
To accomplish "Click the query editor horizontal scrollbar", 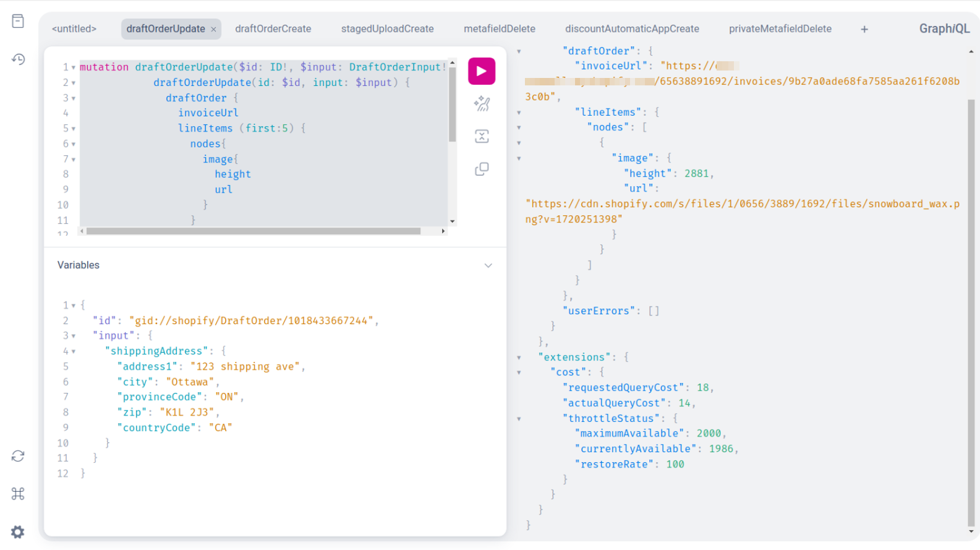I will pyautogui.click(x=254, y=231).
